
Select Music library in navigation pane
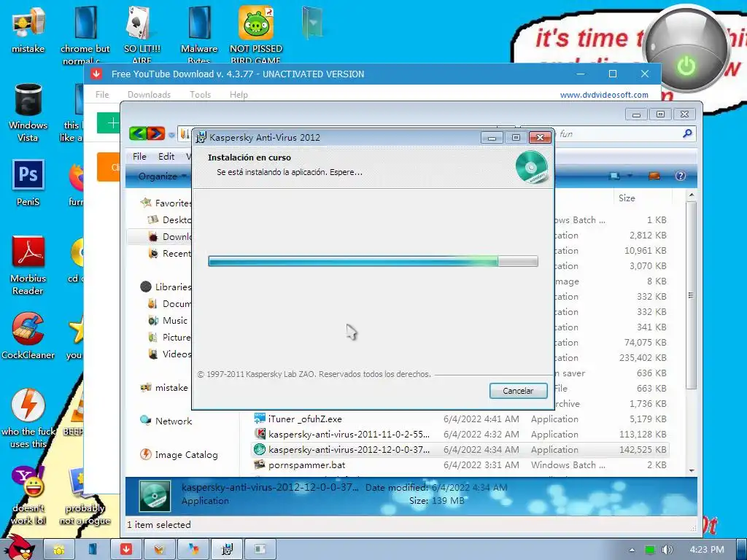coord(168,321)
